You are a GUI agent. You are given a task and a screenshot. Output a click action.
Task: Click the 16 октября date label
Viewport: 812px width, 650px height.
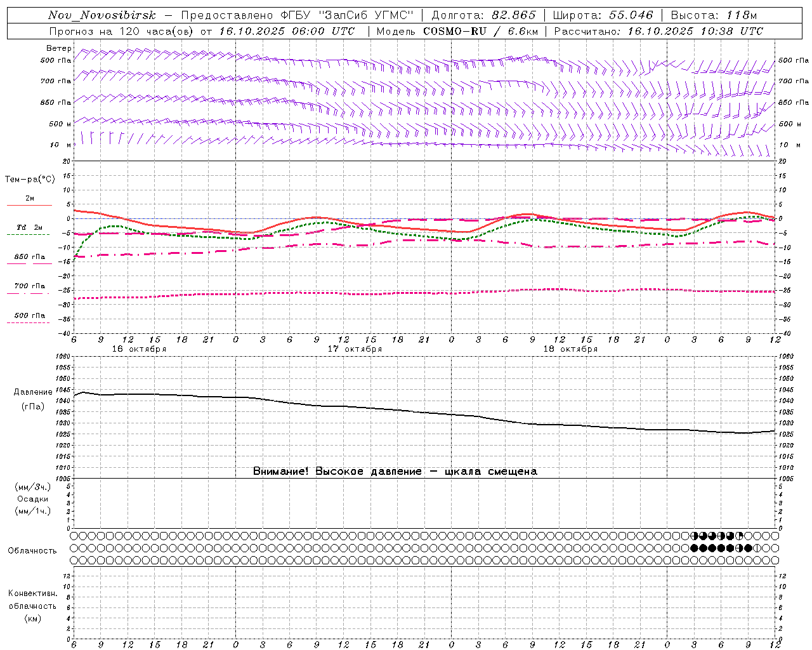coord(139,349)
